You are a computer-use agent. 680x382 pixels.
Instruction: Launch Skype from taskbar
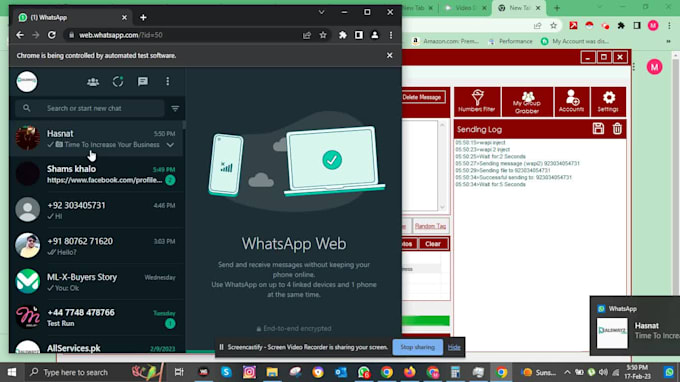pos(226,372)
